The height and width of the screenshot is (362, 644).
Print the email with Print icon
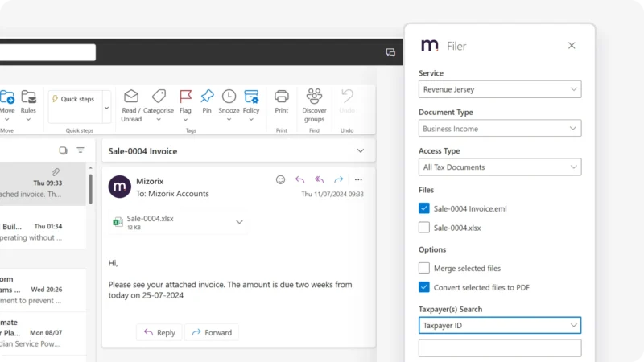pyautogui.click(x=281, y=96)
